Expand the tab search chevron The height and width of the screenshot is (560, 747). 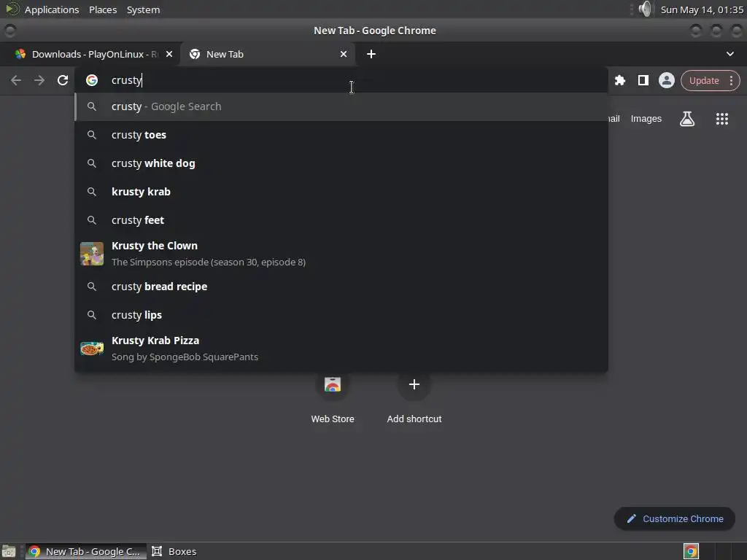[729, 54]
